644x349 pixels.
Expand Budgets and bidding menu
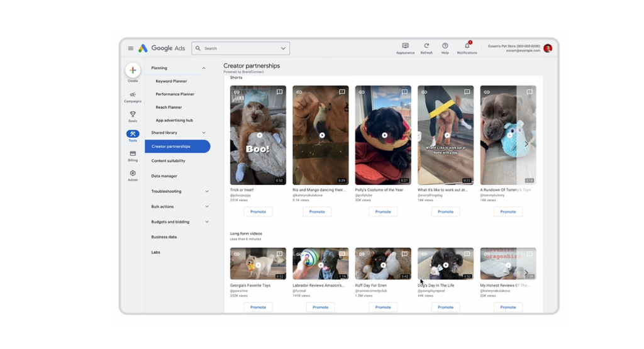coord(207,222)
